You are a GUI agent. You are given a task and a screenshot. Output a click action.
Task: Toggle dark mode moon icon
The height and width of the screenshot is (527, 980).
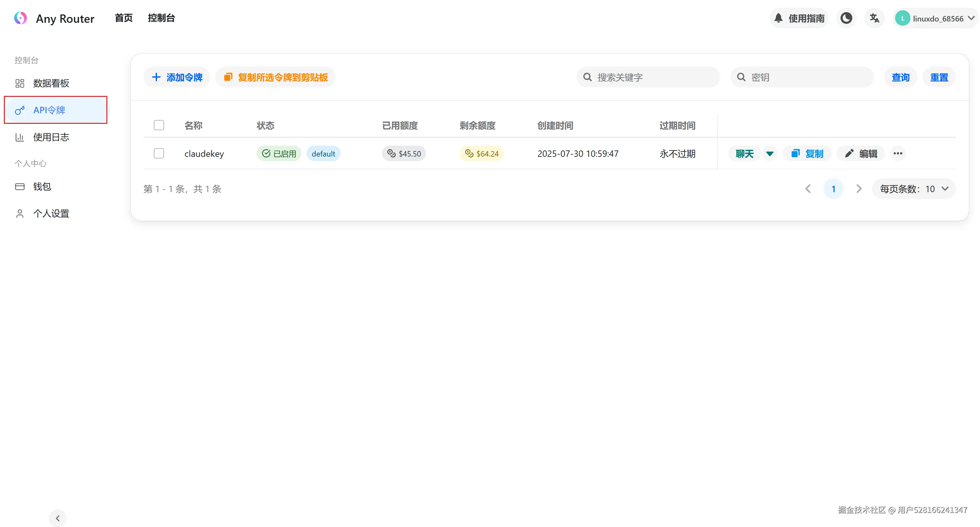pyautogui.click(x=846, y=18)
